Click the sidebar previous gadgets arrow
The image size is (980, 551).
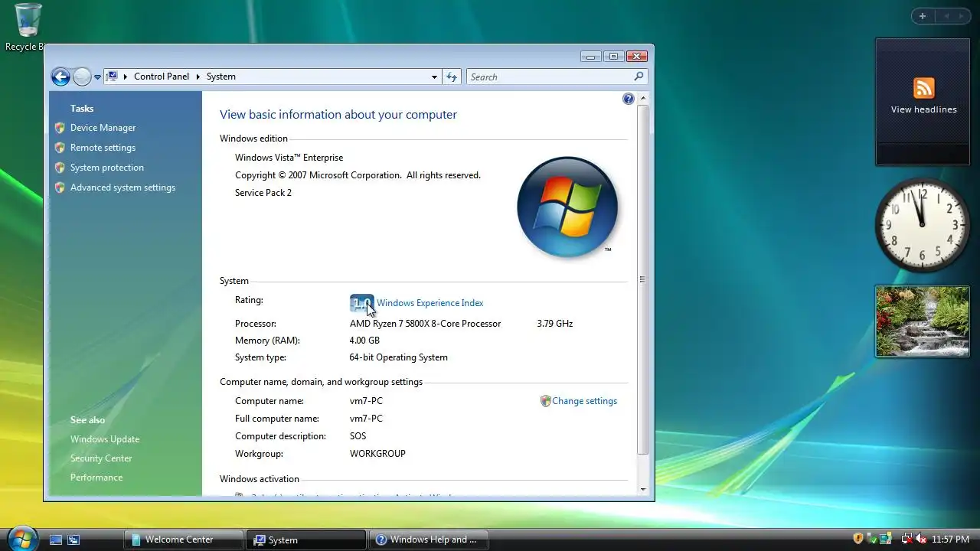click(x=946, y=16)
